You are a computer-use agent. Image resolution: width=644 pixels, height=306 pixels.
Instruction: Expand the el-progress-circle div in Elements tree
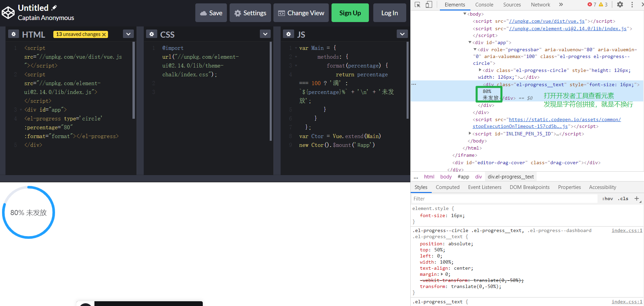(x=480, y=70)
